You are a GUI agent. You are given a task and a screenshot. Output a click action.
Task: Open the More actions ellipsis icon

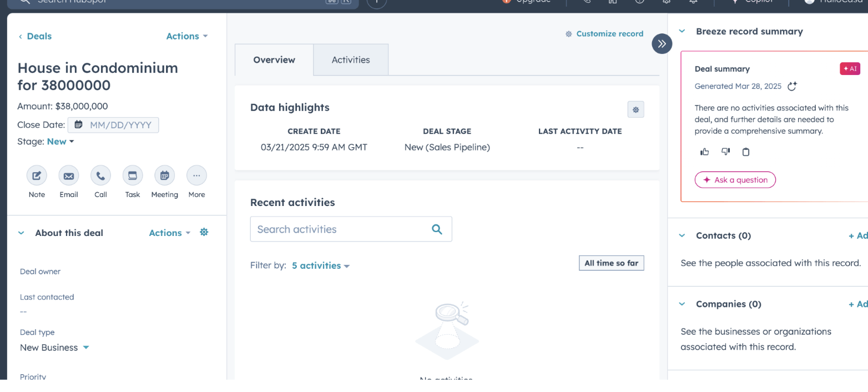(196, 176)
